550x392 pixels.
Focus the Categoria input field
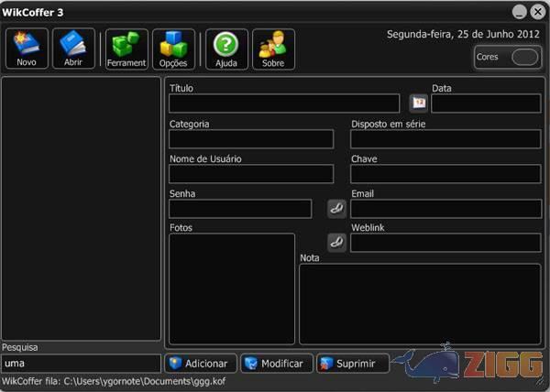point(251,139)
